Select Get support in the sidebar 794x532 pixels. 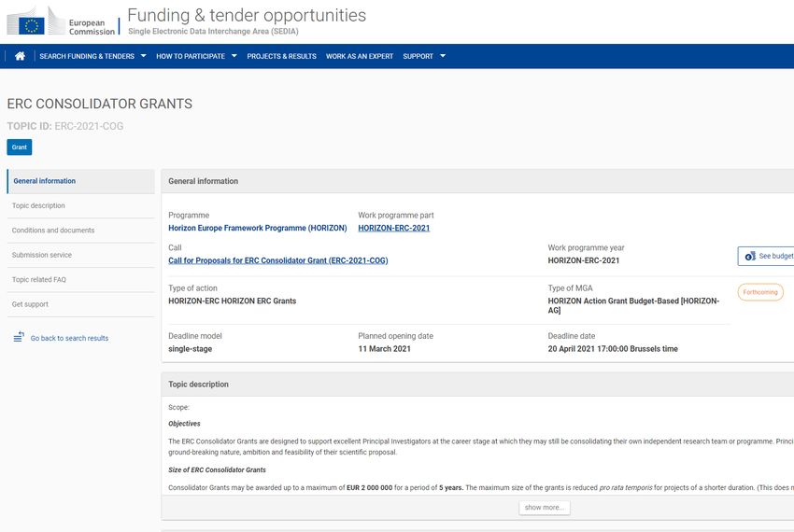click(81, 304)
